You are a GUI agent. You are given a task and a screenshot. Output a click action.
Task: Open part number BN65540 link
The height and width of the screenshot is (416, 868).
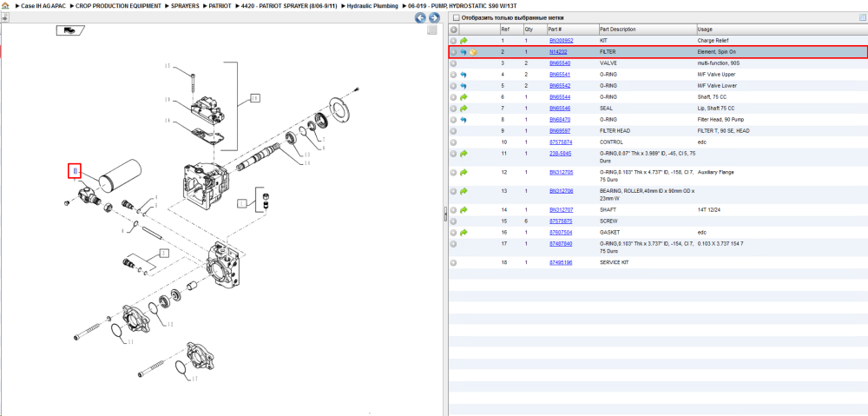[560, 63]
